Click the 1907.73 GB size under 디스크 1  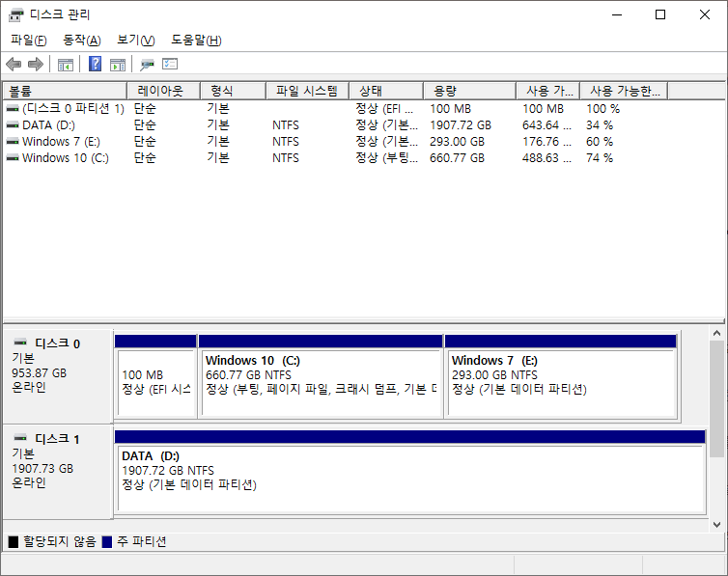(42, 468)
